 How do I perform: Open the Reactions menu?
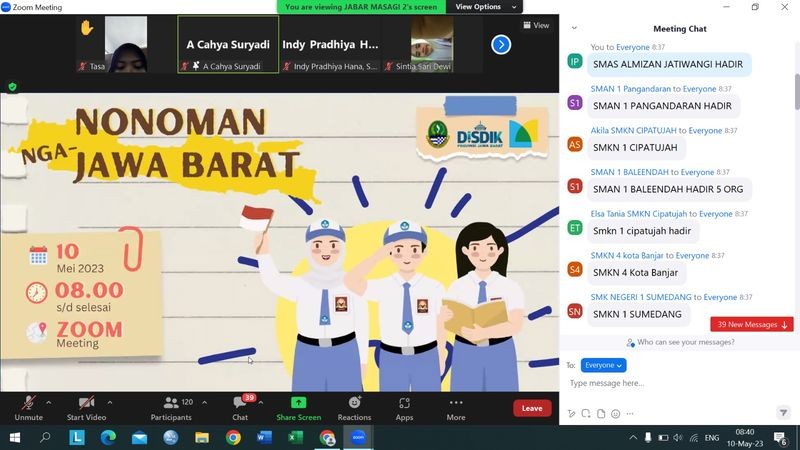(354, 407)
